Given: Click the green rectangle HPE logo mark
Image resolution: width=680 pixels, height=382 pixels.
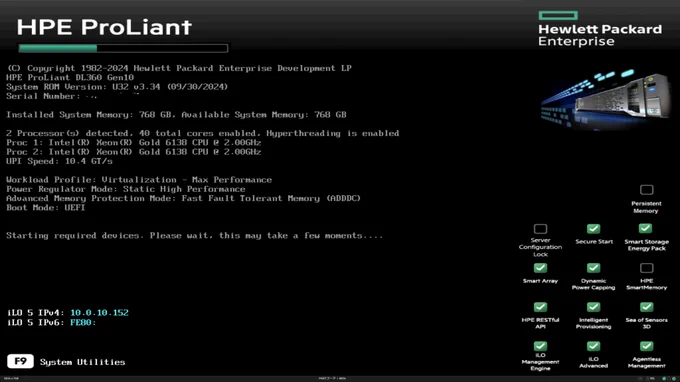Looking at the screenshot, I should 558,16.
